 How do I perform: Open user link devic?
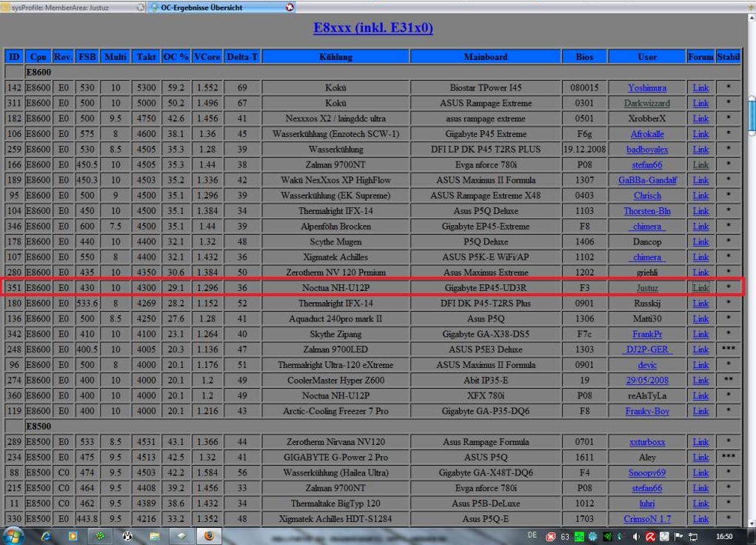click(x=647, y=365)
